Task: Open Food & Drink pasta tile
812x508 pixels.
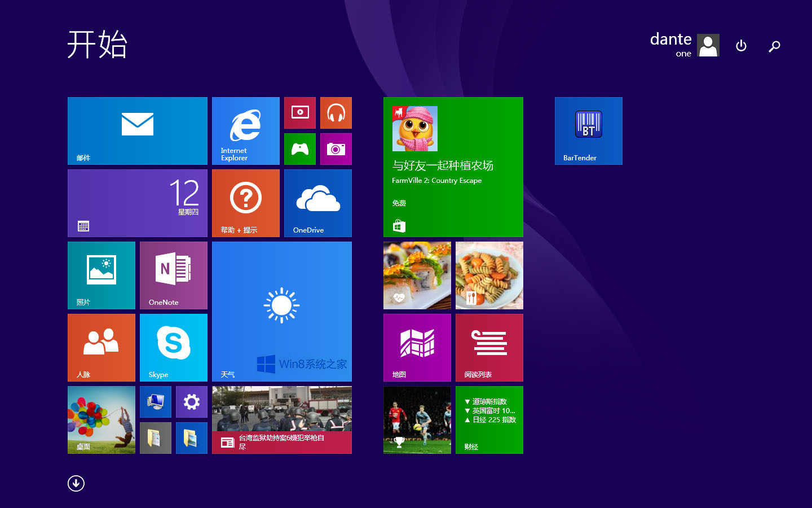Action: point(489,275)
